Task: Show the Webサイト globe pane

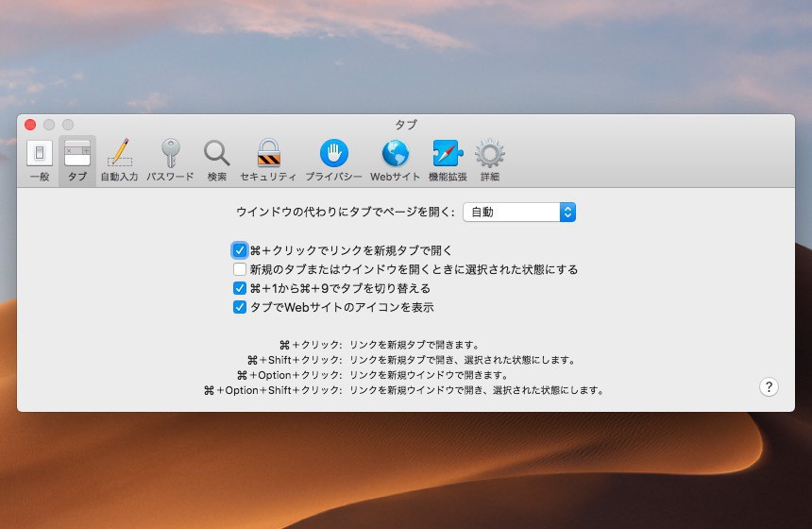Action: click(x=395, y=160)
